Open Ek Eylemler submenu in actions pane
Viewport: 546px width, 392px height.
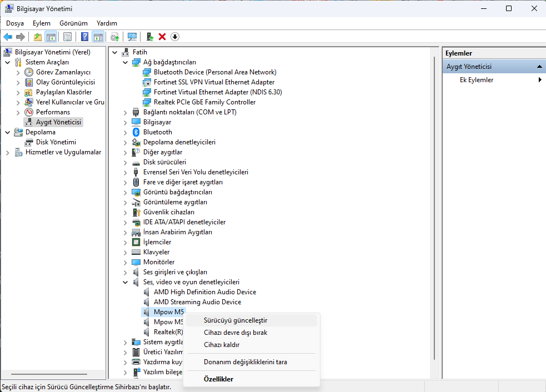click(477, 80)
